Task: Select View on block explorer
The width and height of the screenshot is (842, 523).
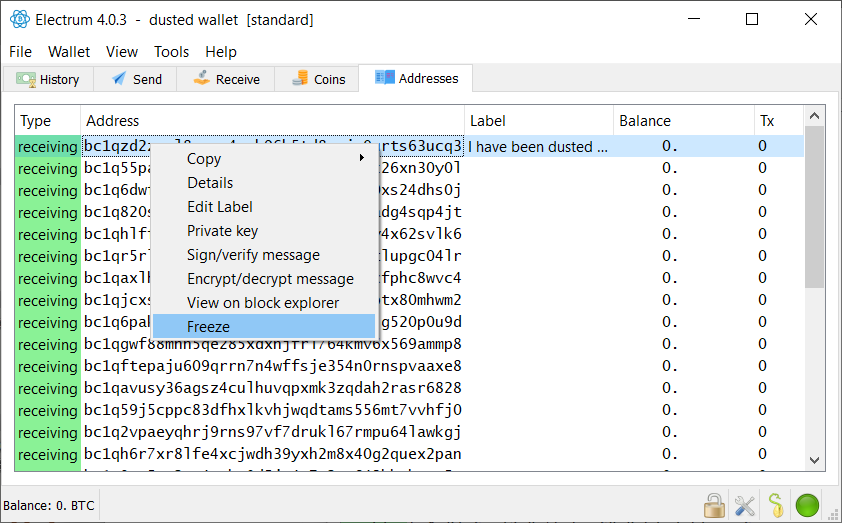Action: click(x=264, y=303)
